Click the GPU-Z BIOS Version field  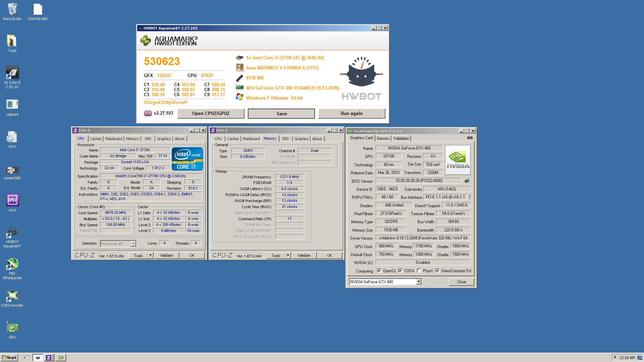click(419, 181)
